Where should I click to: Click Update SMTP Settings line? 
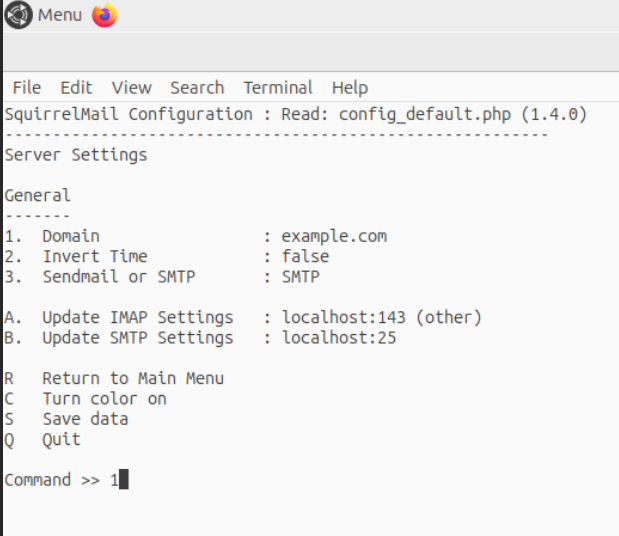pyautogui.click(x=200, y=338)
